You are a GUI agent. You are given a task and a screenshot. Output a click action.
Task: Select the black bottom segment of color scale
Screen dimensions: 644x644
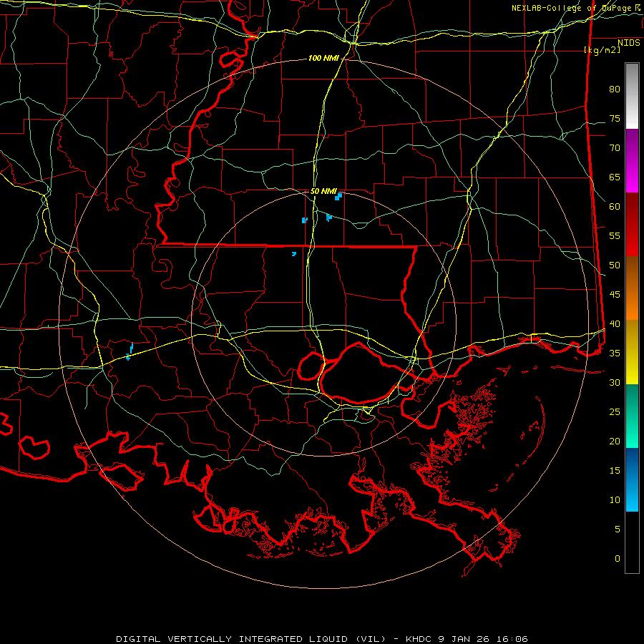click(632, 542)
